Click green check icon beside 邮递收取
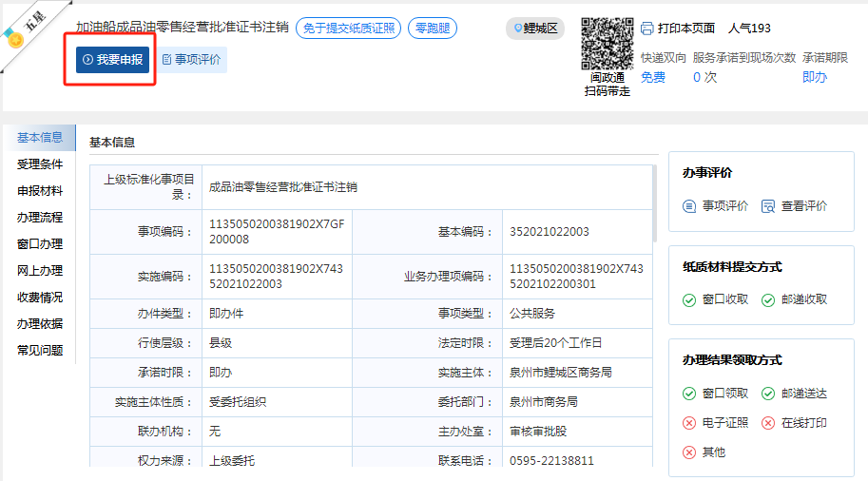 coord(768,299)
